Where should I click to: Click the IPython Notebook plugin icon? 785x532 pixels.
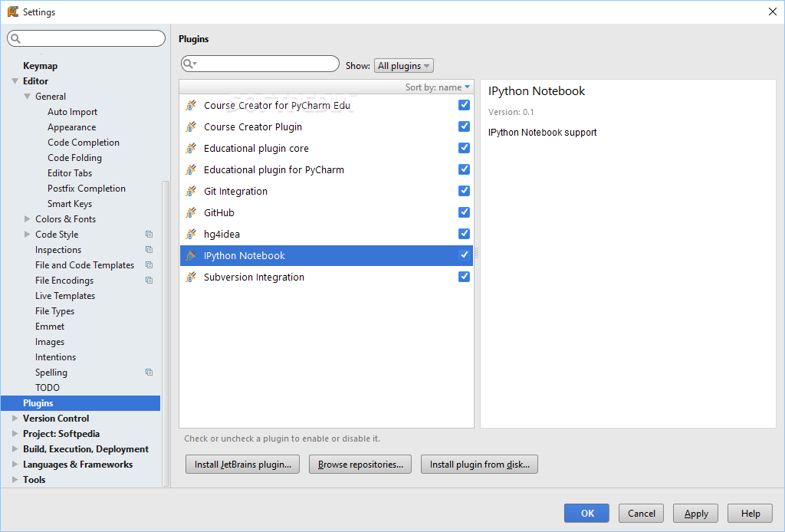click(x=190, y=255)
